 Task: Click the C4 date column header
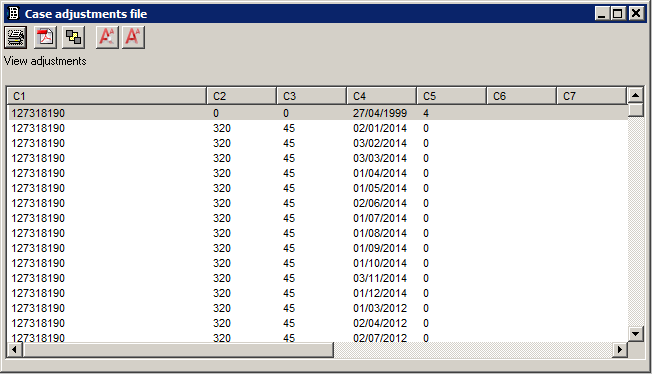pyautogui.click(x=381, y=96)
